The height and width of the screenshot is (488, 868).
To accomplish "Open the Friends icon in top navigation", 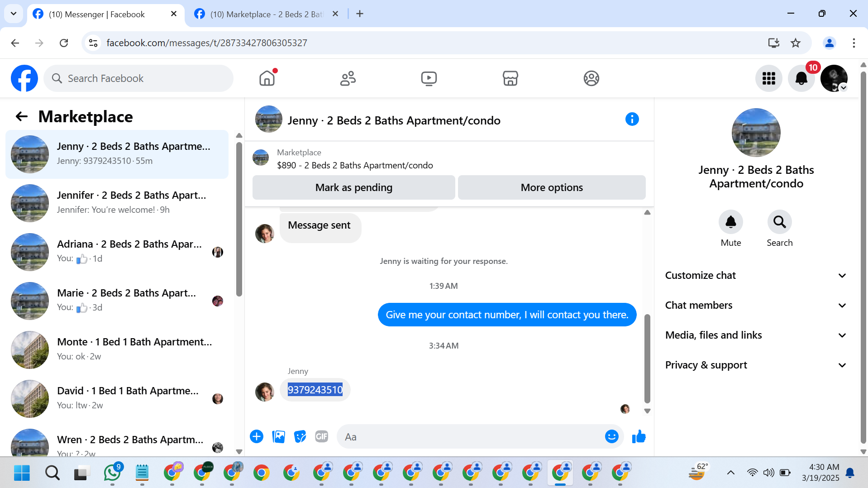I will tap(348, 78).
